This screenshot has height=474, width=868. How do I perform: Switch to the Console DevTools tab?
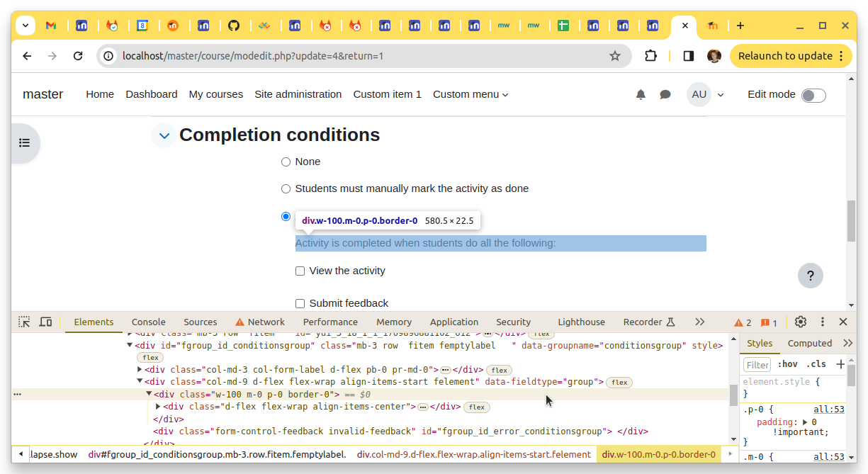pos(149,322)
